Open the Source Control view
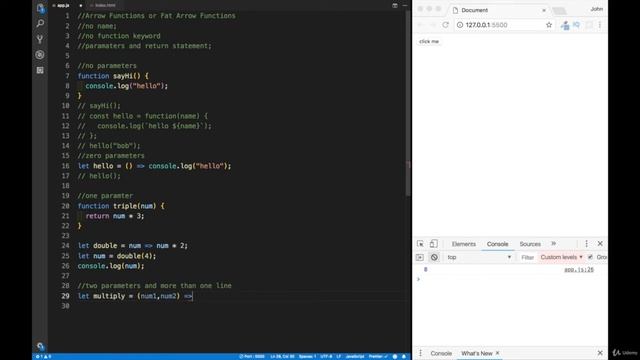The height and width of the screenshot is (360, 640). tap(40, 39)
